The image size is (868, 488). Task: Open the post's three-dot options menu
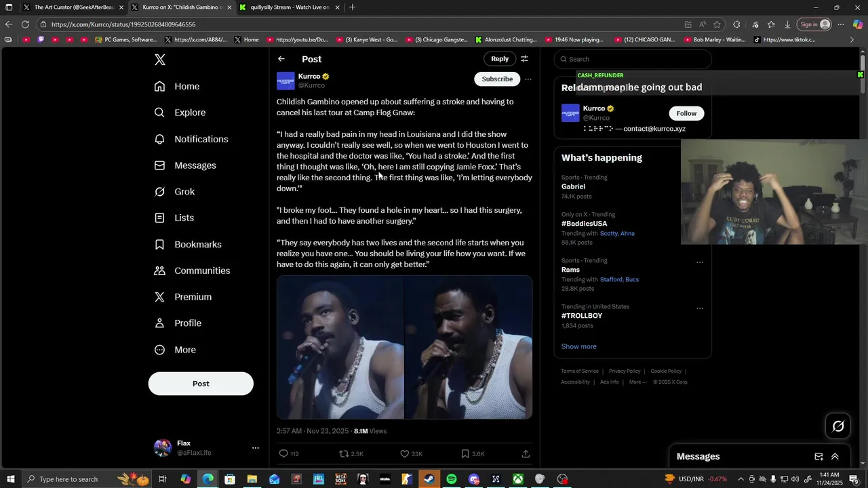click(x=528, y=79)
